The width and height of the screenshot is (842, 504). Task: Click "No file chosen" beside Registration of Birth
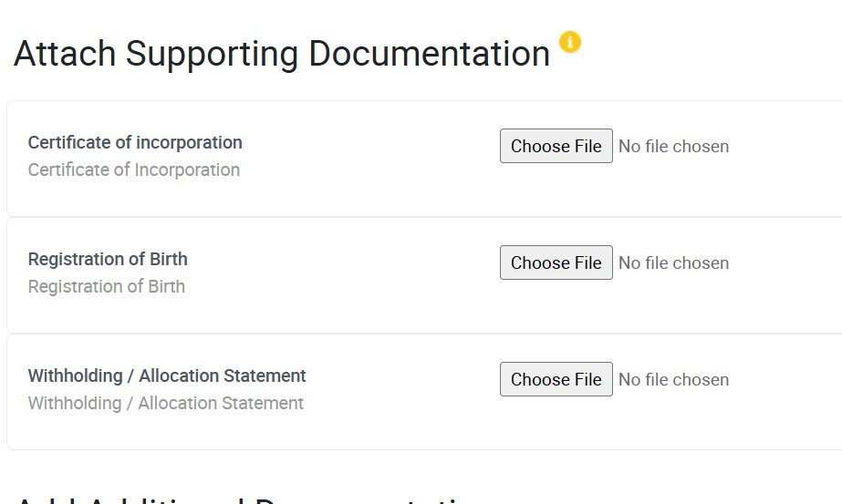(x=673, y=262)
